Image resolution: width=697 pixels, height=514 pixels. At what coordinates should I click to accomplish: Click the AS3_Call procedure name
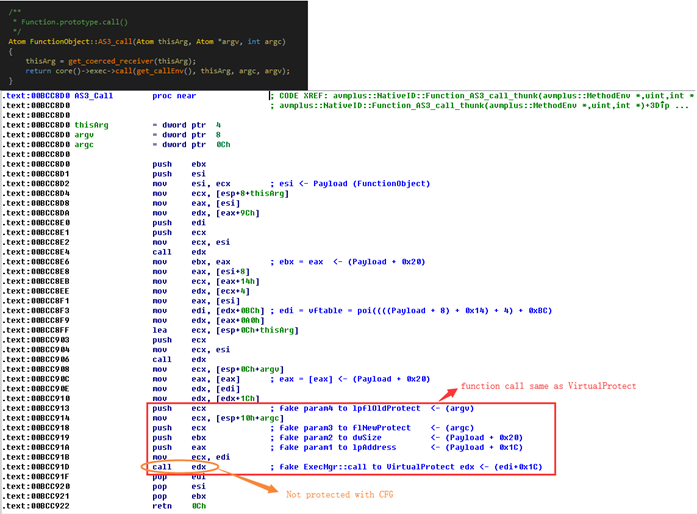(x=93, y=96)
